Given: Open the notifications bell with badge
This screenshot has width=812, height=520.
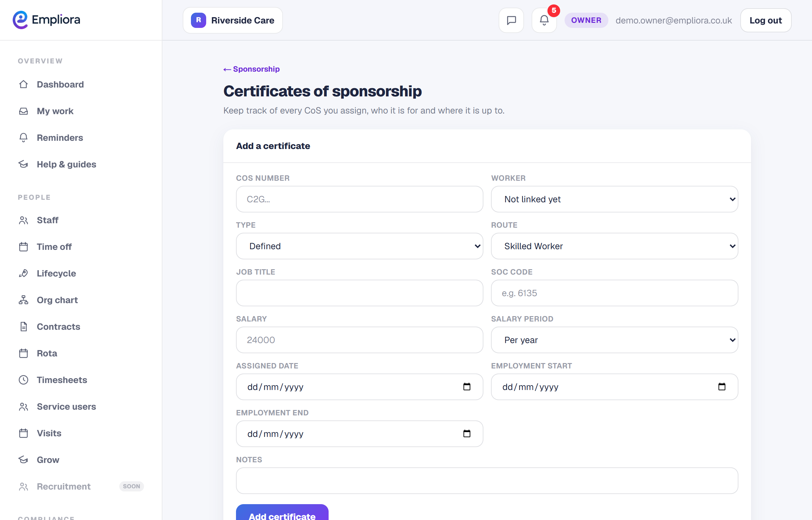Looking at the screenshot, I should [544, 20].
